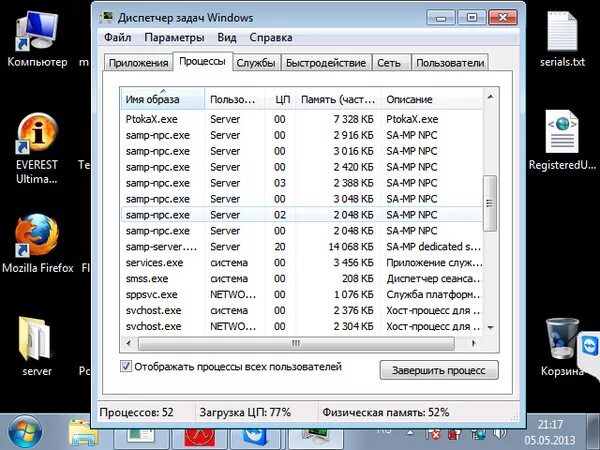Open the Вид menu
This screenshot has height=450, width=600.
pyautogui.click(x=227, y=38)
